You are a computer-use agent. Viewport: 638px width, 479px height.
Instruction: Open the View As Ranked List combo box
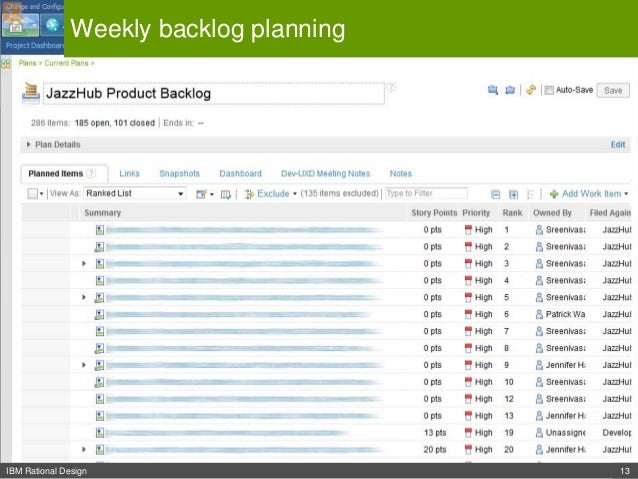135,193
